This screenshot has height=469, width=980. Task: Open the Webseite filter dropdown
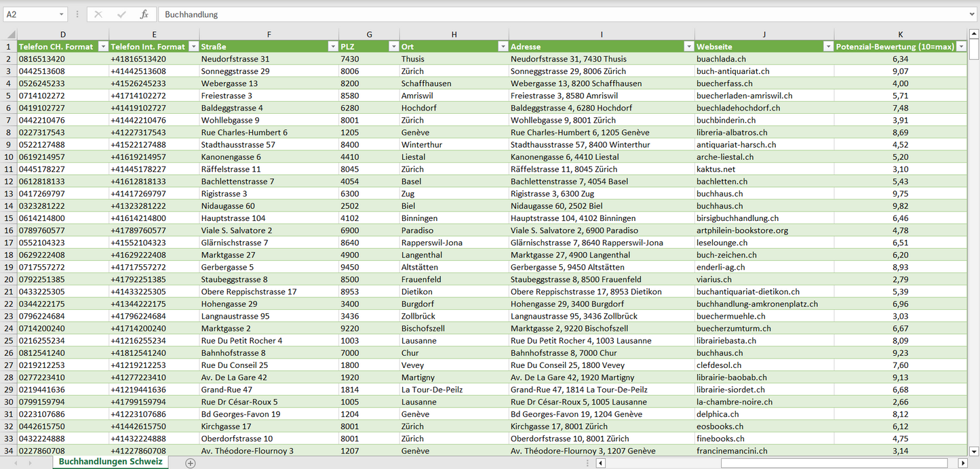827,47
